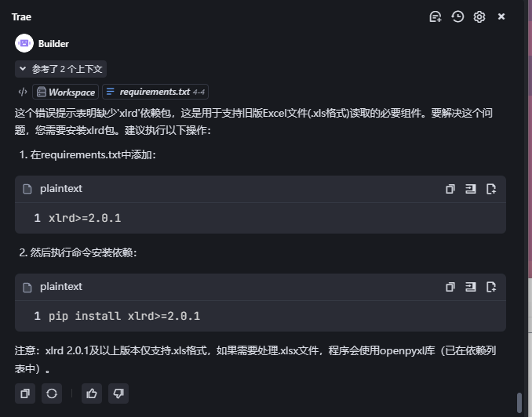The width and height of the screenshot is (532, 417).
Task: Copy the entire response message
Action: click(25, 393)
